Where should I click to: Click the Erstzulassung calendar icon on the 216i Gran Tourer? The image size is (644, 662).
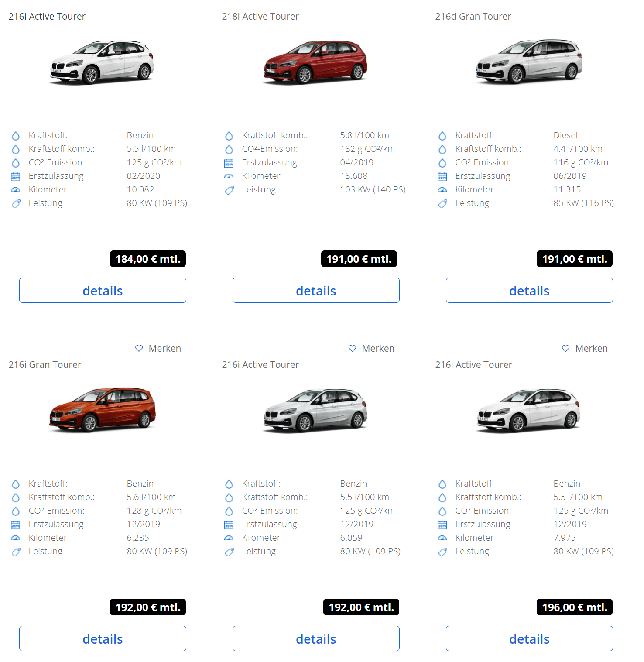click(x=16, y=525)
